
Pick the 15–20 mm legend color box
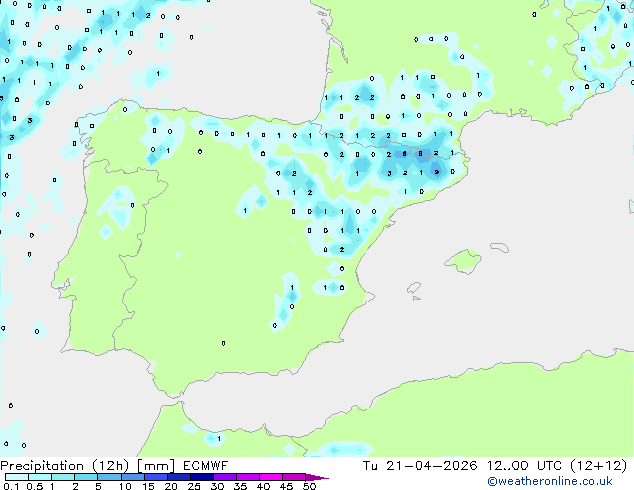pyautogui.click(x=155, y=477)
